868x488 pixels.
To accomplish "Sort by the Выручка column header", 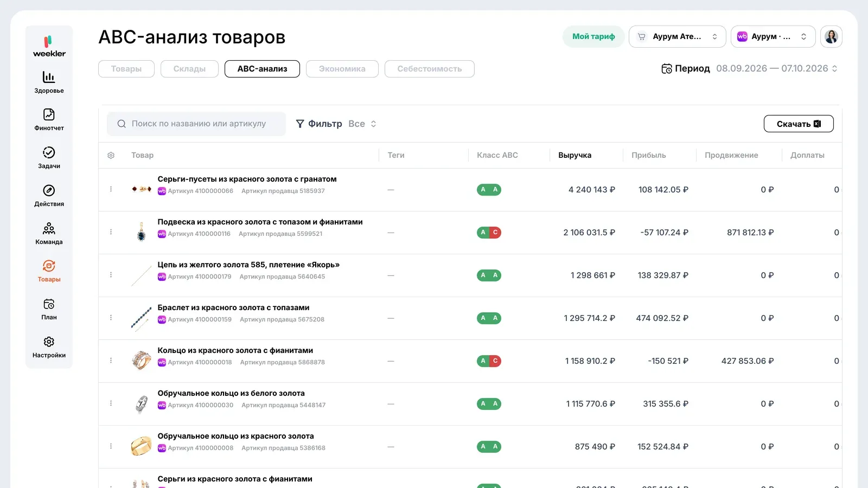I will click(x=575, y=155).
